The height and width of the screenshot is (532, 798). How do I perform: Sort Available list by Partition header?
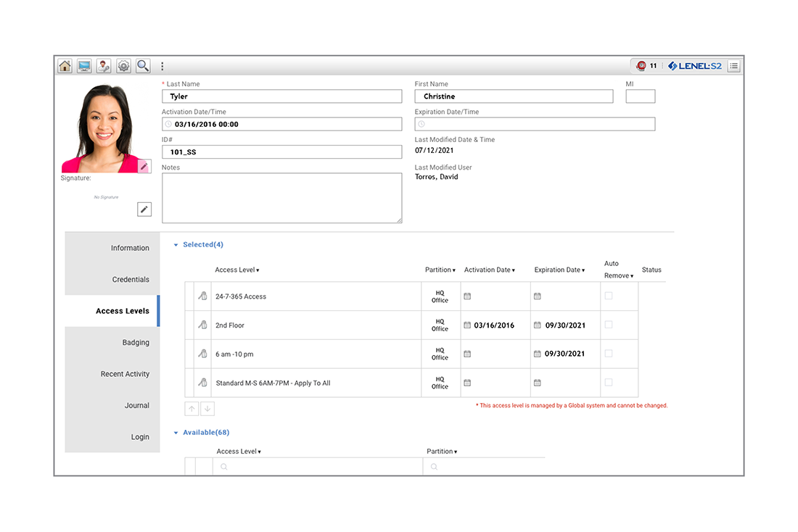[442, 451]
